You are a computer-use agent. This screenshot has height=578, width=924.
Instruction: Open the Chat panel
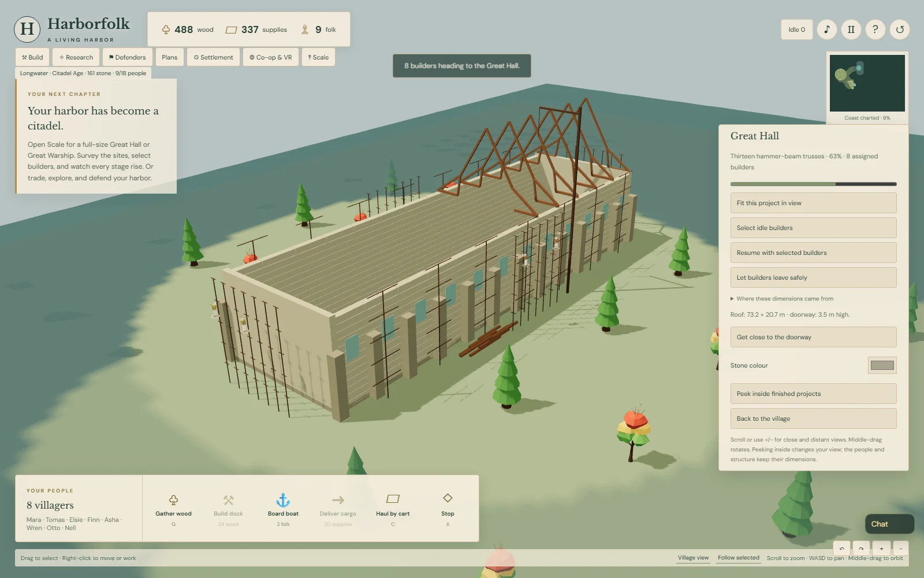(x=889, y=524)
